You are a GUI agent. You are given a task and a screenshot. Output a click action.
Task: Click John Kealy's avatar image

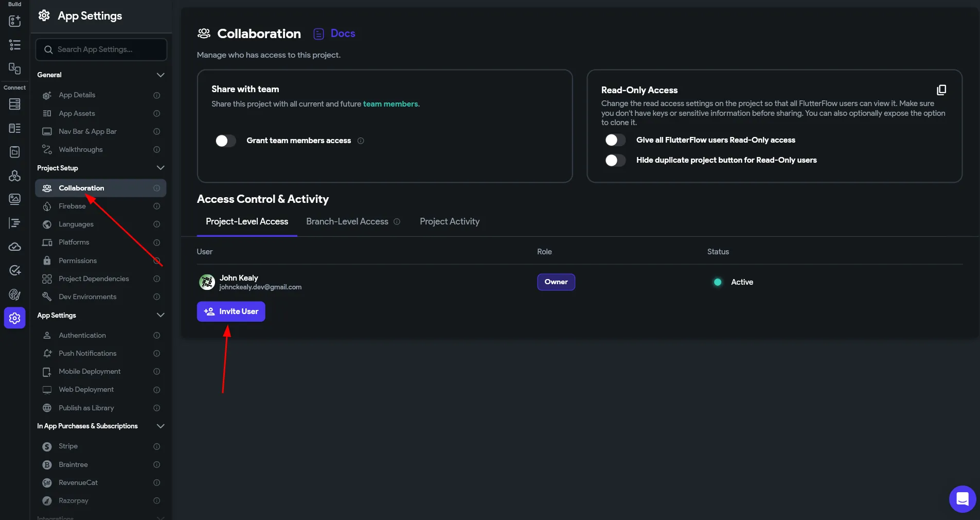pyautogui.click(x=207, y=282)
